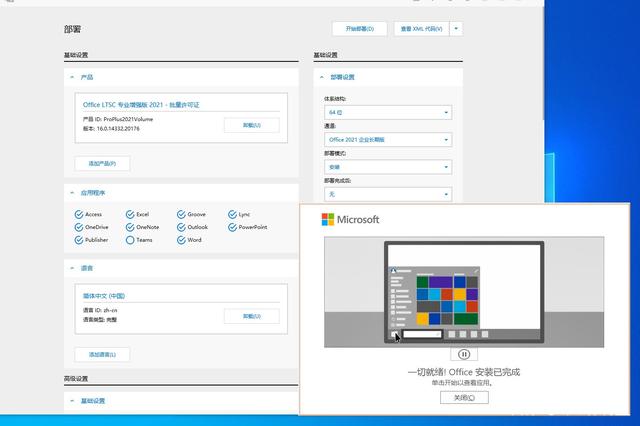This screenshot has width=640, height=426.
Task: Toggle the Lync application checkbox
Action: [x=232, y=214]
